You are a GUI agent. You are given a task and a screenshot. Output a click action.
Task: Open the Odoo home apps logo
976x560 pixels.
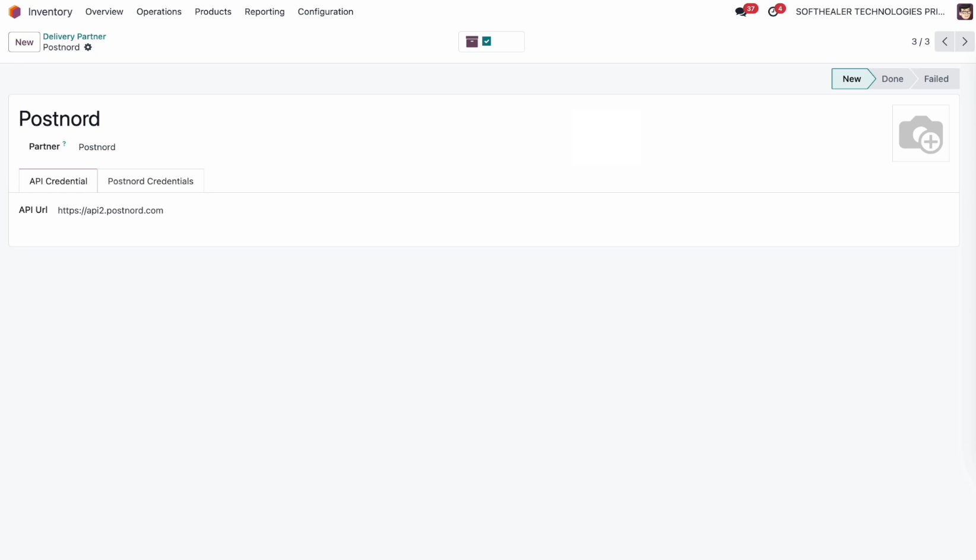coord(15,12)
